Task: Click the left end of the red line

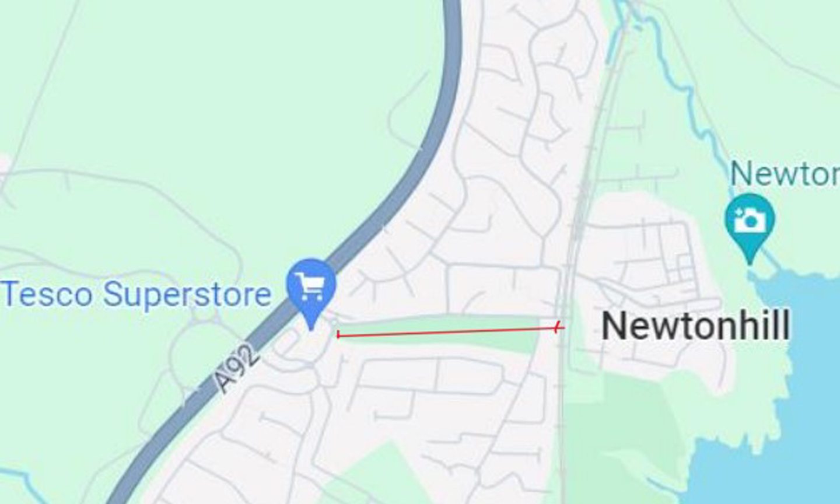Action: click(x=339, y=335)
